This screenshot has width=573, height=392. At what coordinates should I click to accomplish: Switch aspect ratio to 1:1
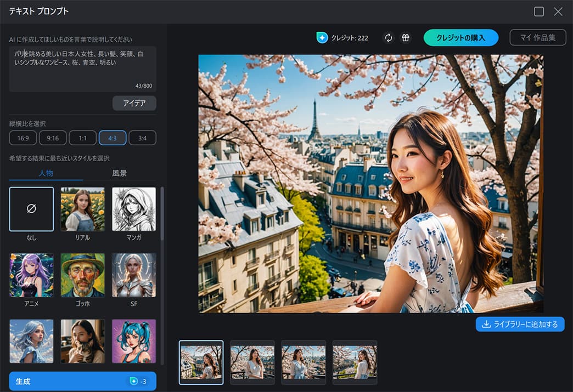pos(82,138)
